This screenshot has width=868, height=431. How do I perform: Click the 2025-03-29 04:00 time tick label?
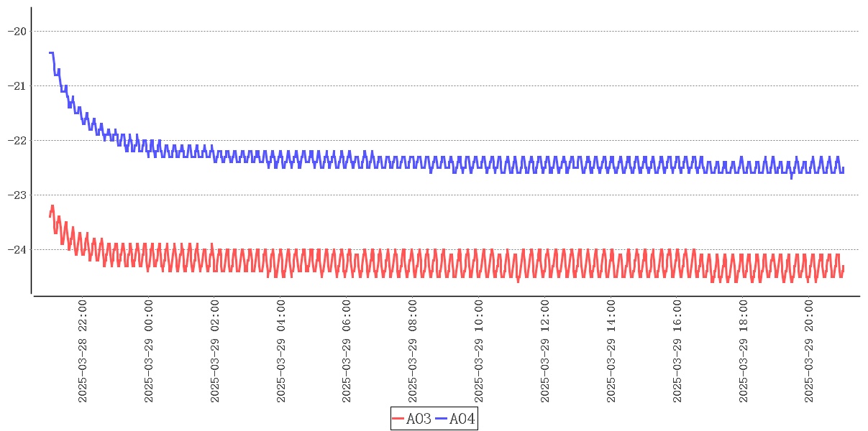point(280,352)
